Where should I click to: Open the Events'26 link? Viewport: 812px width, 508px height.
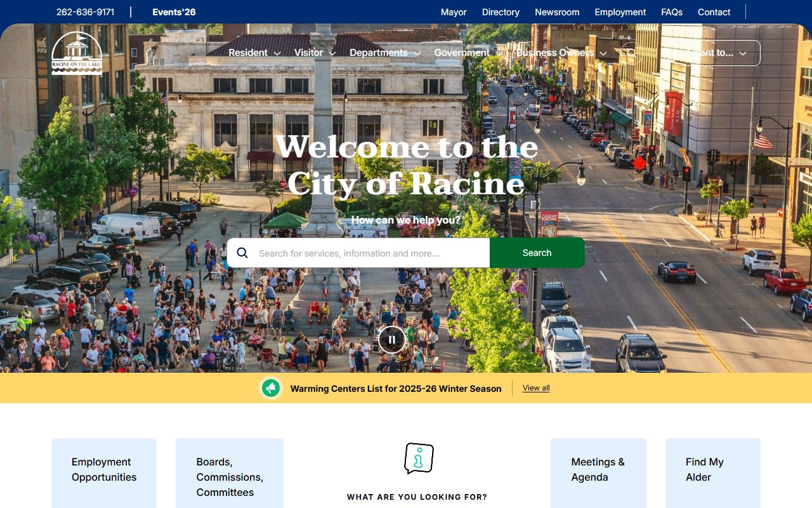tap(174, 12)
